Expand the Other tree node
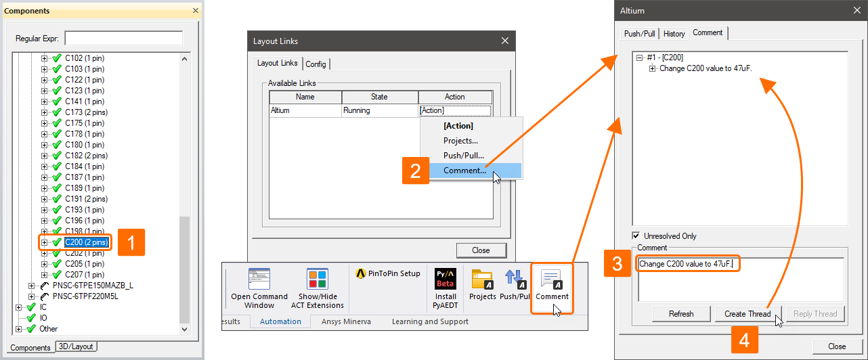This screenshot has width=868, height=360. (18, 329)
